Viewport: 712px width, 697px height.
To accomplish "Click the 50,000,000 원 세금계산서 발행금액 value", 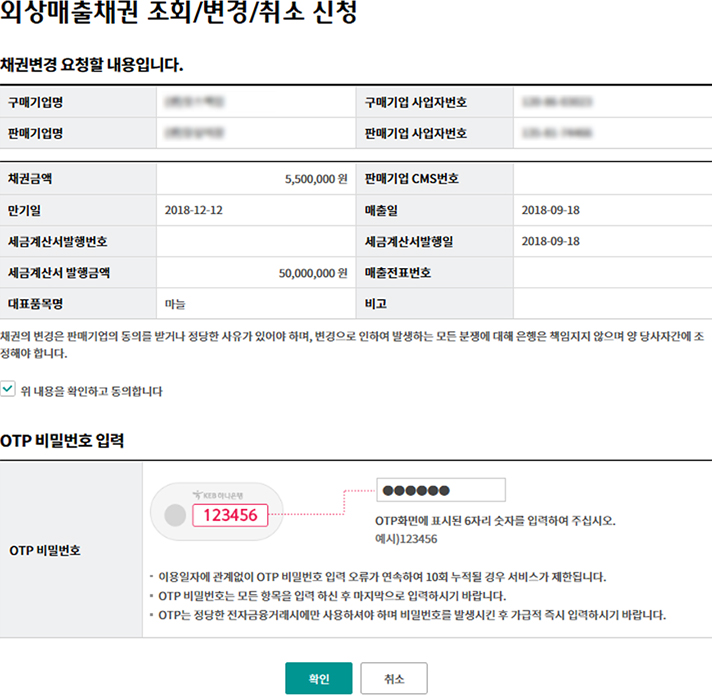I will (x=312, y=272).
